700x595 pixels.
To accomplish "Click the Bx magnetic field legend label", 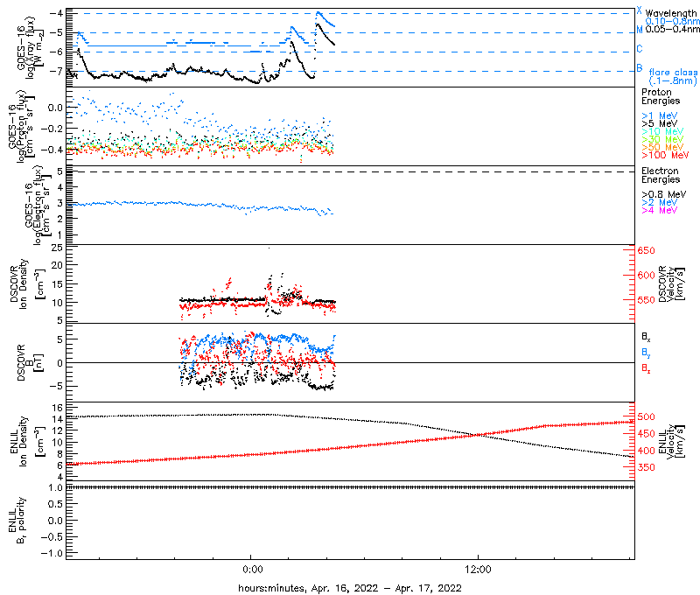I will 646,337.
